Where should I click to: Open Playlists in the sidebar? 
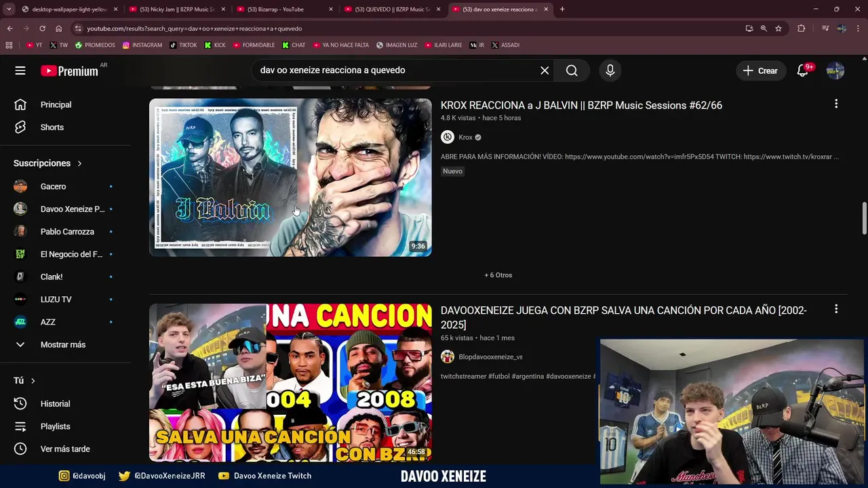tap(55, 426)
